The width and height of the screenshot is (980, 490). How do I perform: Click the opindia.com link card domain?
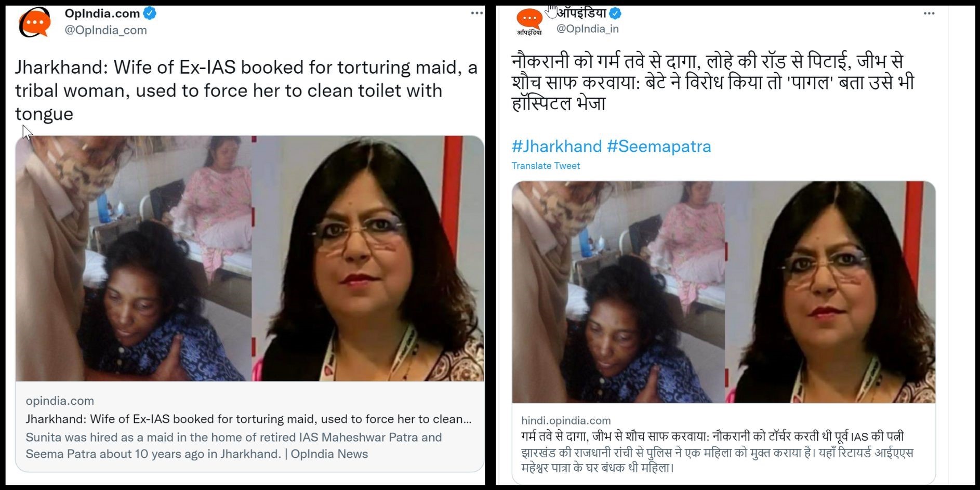(x=60, y=401)
